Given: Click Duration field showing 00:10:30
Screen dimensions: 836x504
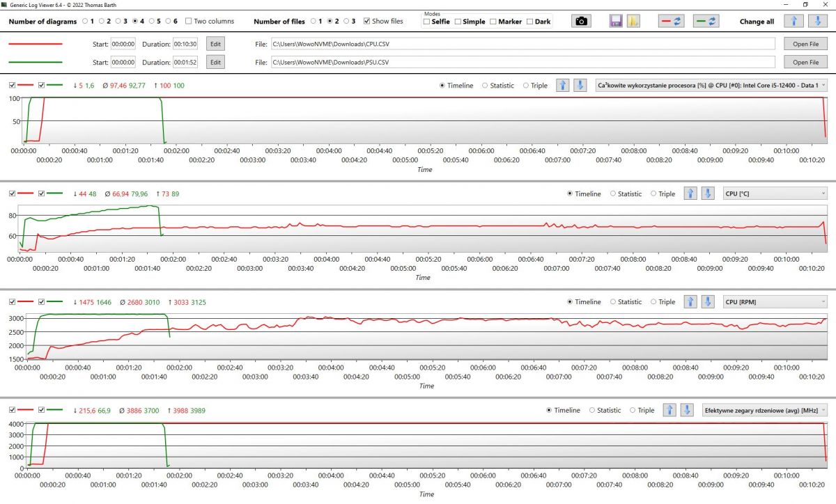Looking at the screenshot, I should pos(187,44).
